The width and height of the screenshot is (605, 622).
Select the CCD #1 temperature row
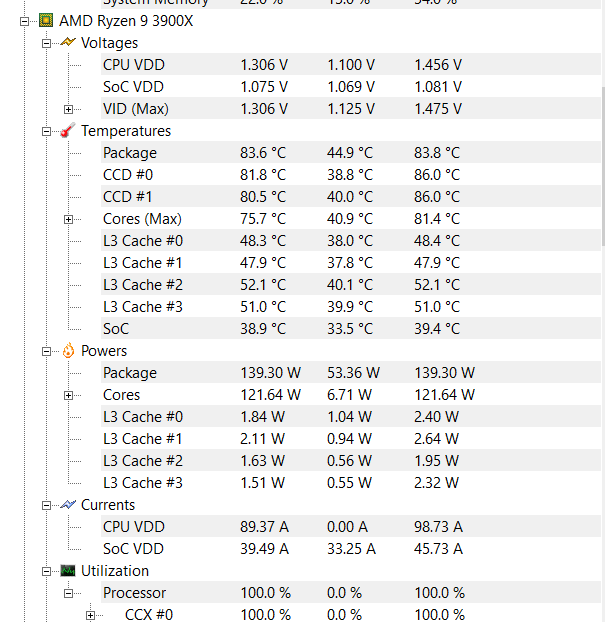[351, 196]
